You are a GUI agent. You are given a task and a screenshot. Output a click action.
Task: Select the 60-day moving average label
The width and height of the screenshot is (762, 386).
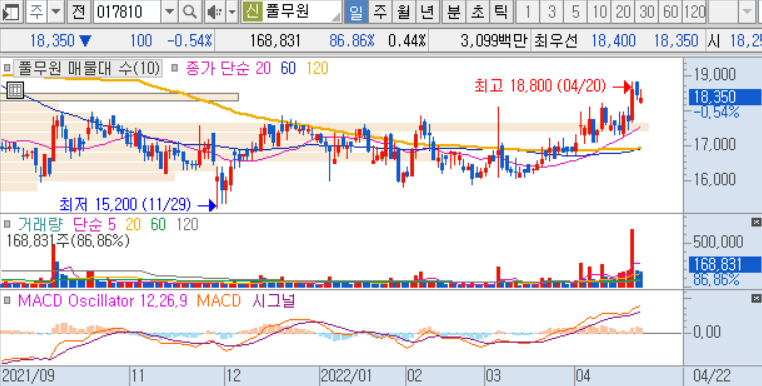point(288,69)
